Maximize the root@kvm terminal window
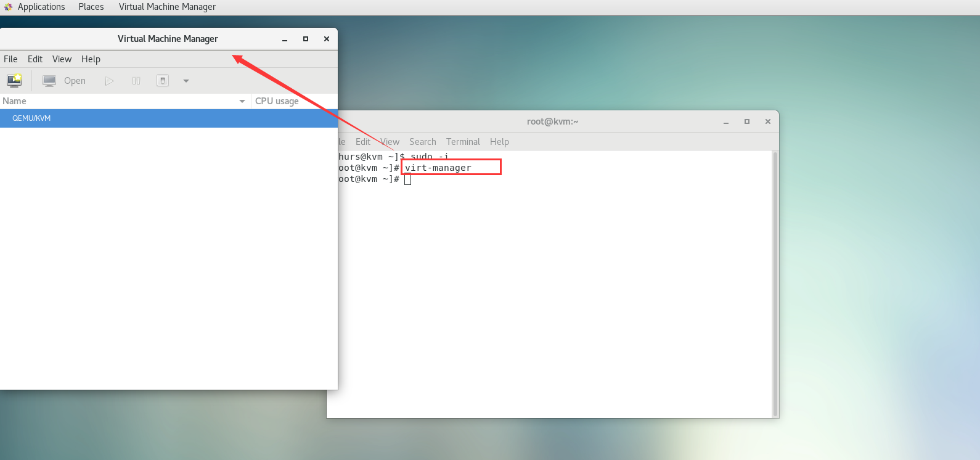 (747, 121)
